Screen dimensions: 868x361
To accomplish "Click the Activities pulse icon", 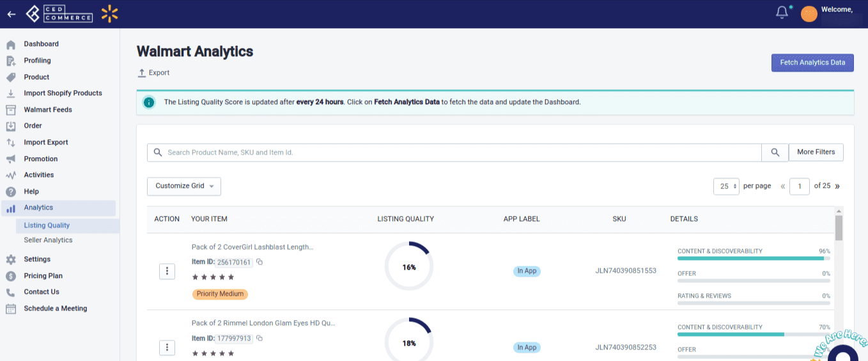I will click(x=11, y=175).
